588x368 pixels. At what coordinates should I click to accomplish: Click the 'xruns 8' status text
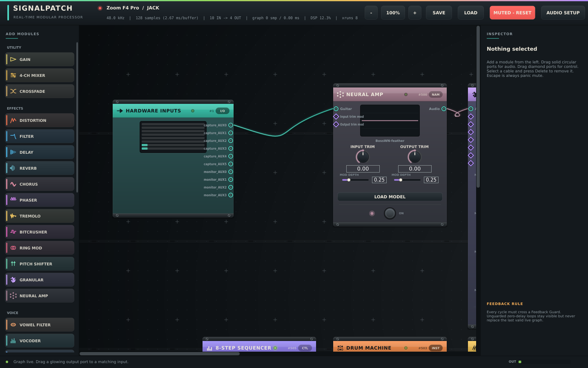350,18
